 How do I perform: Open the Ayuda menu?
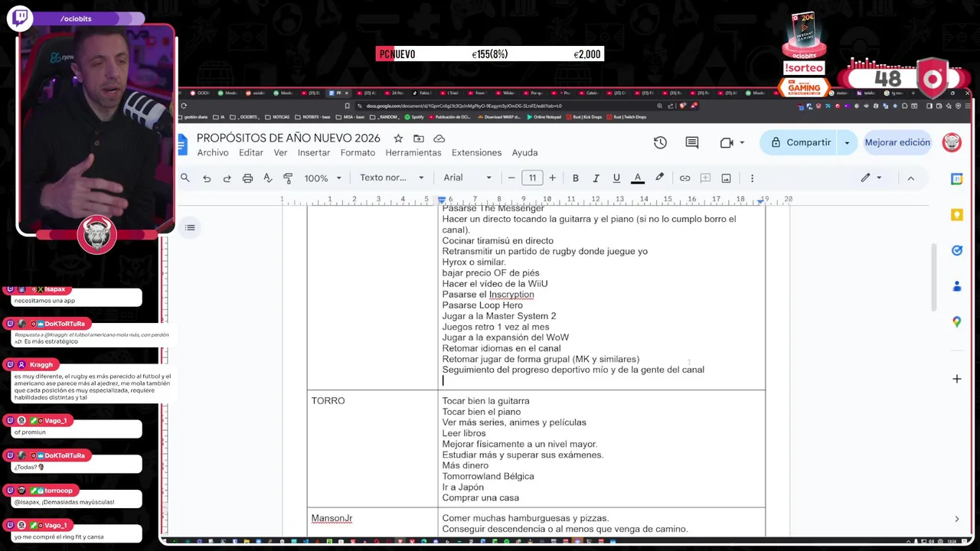524,152
